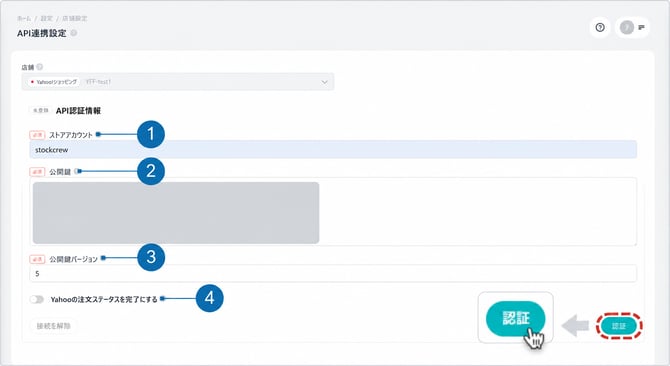Open the user avatar menu
This screenshot has height=366, width=670.
tap(627, 27)
